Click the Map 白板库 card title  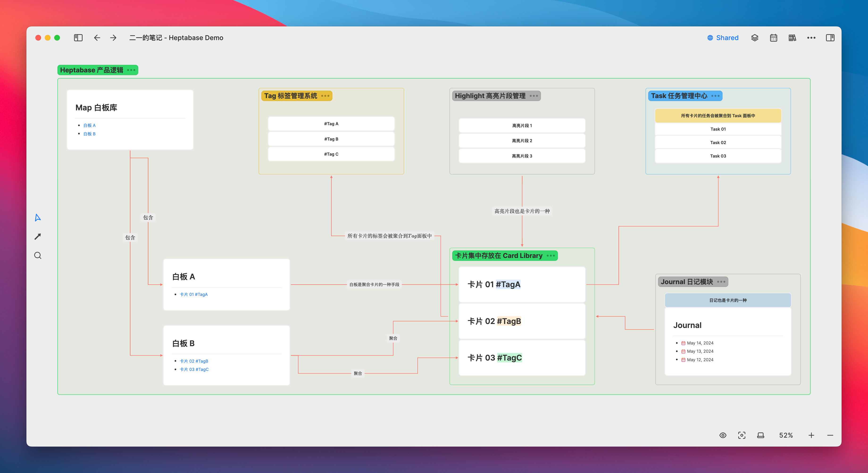point(96,108)
